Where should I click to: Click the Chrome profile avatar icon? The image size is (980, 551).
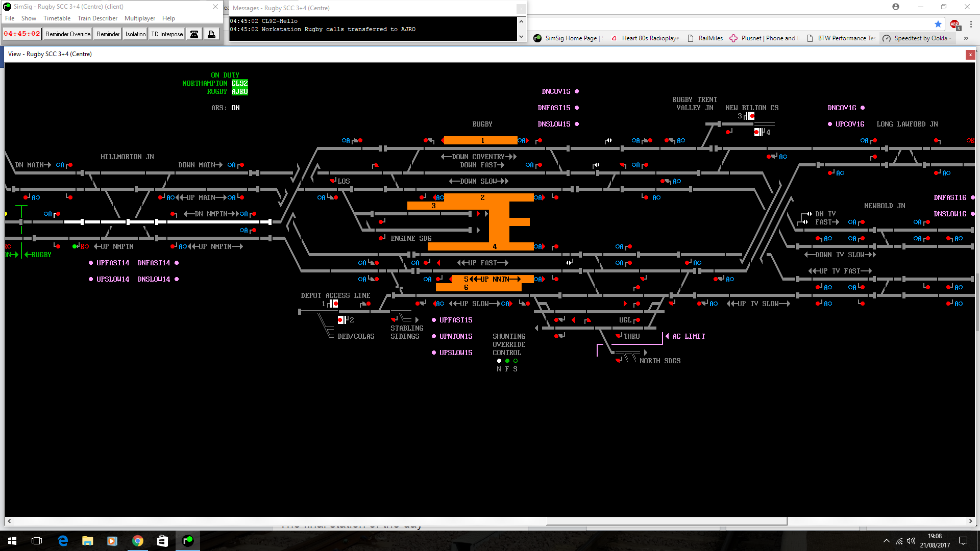click(x=896, y=7)
